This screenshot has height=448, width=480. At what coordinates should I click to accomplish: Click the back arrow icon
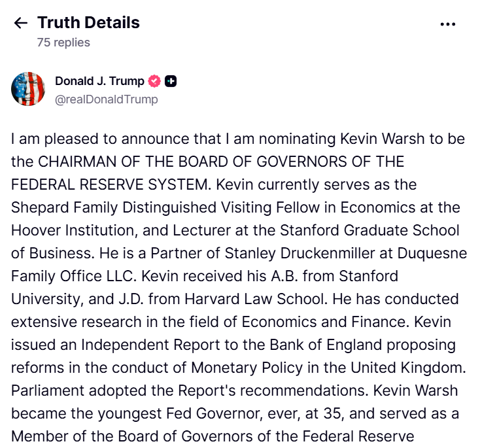(21, 24)
